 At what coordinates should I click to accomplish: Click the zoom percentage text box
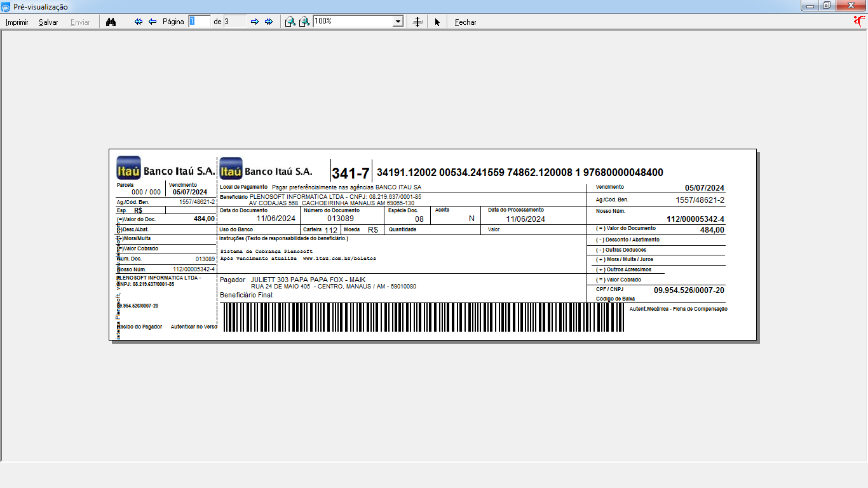tap(353, 22)
